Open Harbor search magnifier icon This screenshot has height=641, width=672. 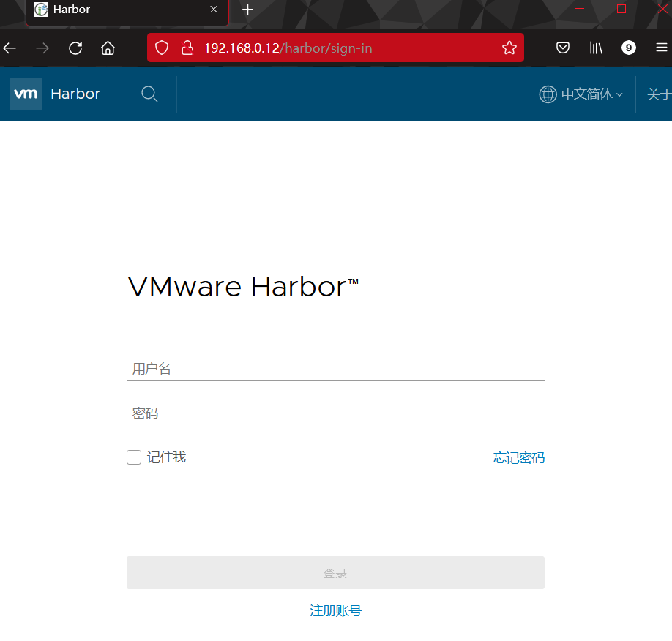click(x=149, y=94)
